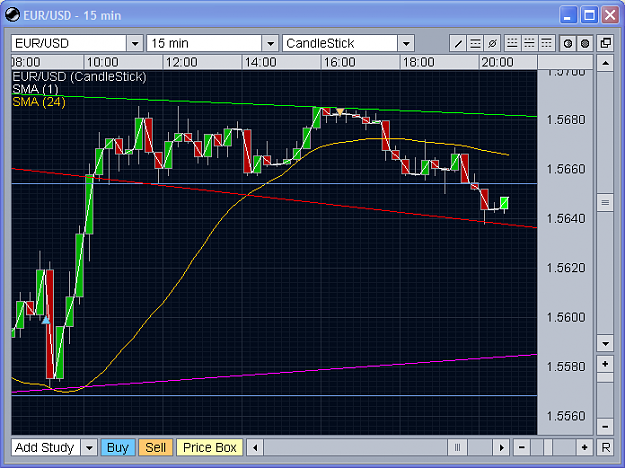The height and width of the screenshot is (468, 625).
Task: Click vertical zoom out minus button
Action: 605,427
